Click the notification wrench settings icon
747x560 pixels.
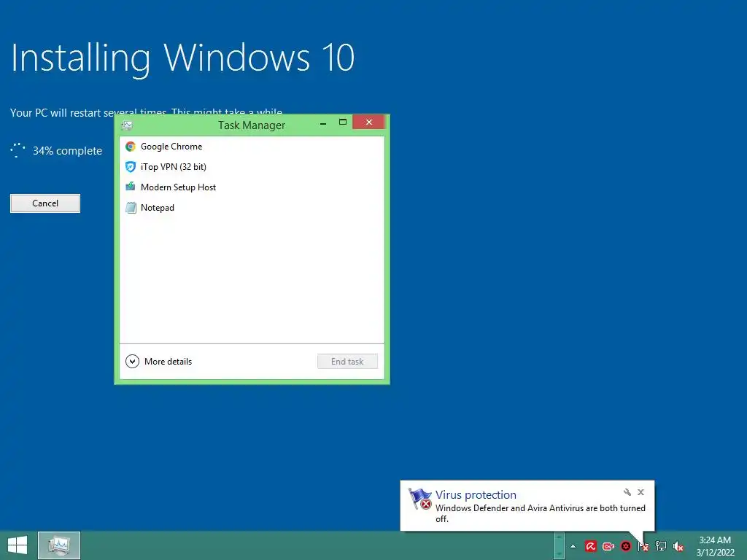tap(627, 492)
